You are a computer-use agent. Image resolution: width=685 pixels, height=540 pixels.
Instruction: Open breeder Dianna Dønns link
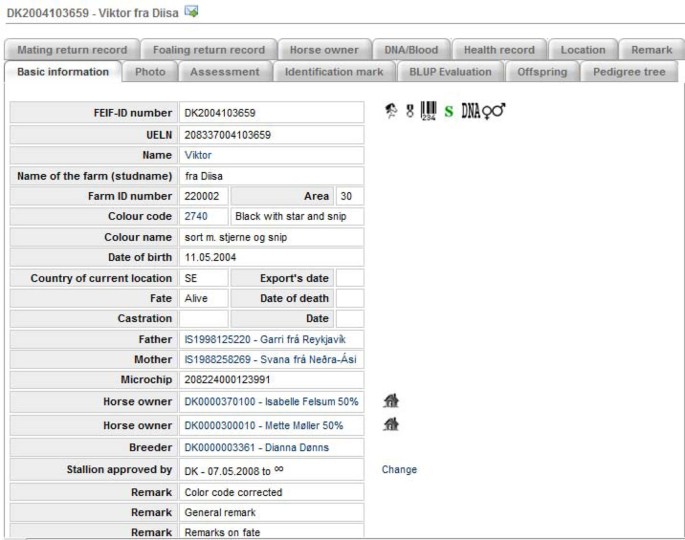point(256,447)
